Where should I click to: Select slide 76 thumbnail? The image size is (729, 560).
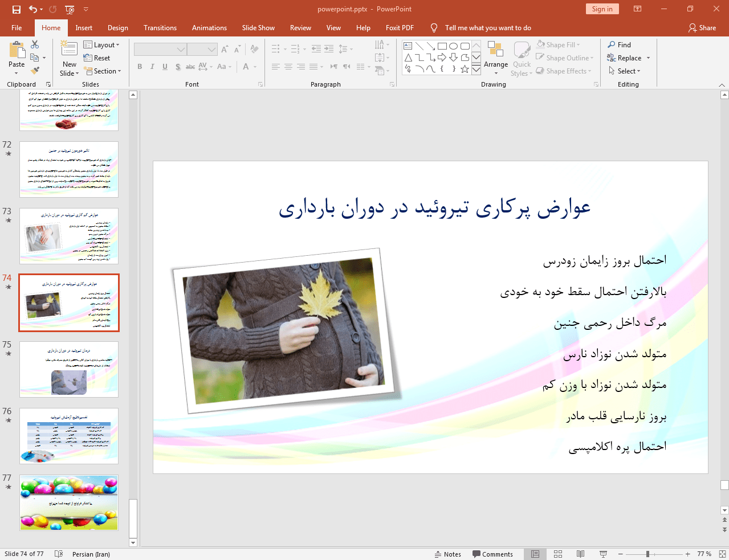pos(69,436)
